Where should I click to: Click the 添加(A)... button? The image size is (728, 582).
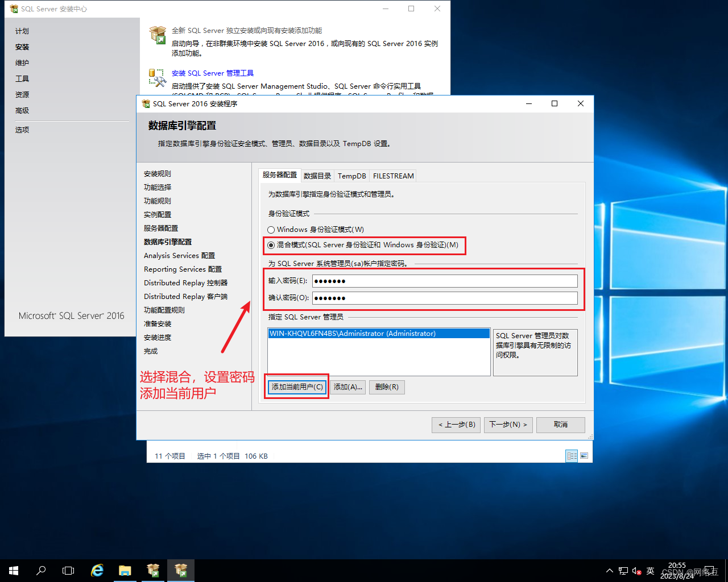pyautogui.click(x=348, y=387)
